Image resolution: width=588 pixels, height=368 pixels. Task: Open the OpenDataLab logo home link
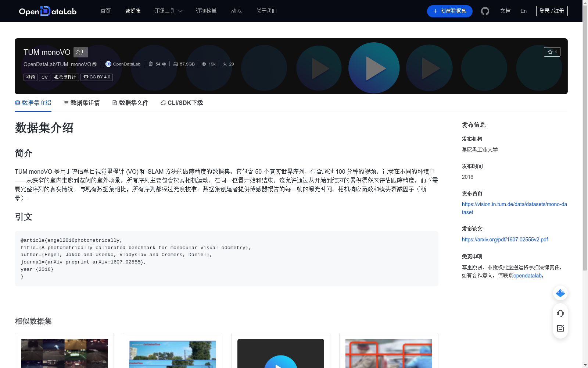(48, 11)
